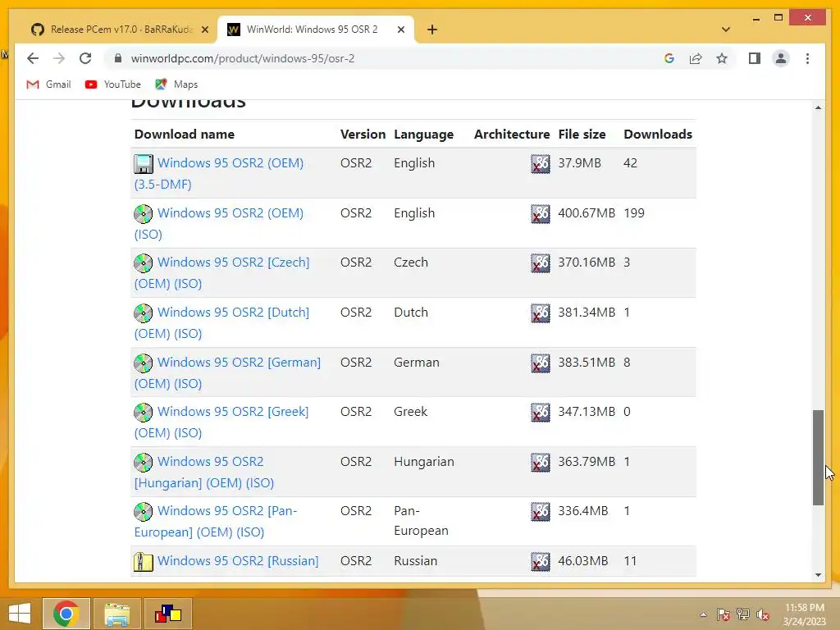
Task: Open Chrome side panel
Action: 755,58
